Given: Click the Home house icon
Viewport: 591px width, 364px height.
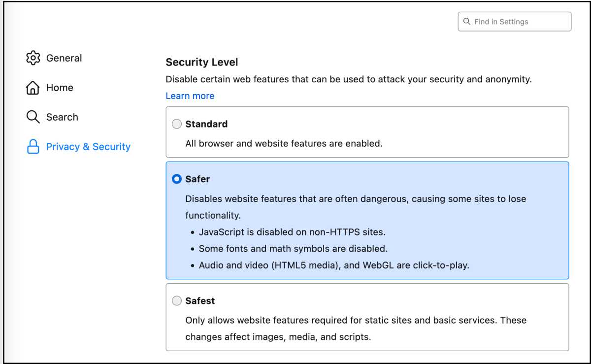Looking at the screenshot, I should coord(33,88).
